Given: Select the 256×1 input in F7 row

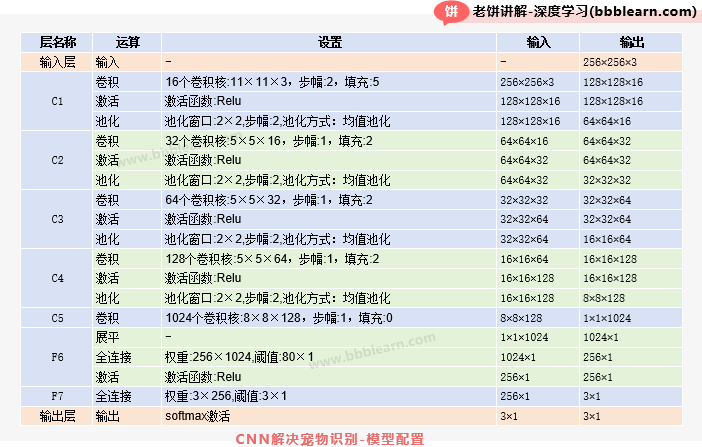Looking at the screenshot, I should click(538, 396).
